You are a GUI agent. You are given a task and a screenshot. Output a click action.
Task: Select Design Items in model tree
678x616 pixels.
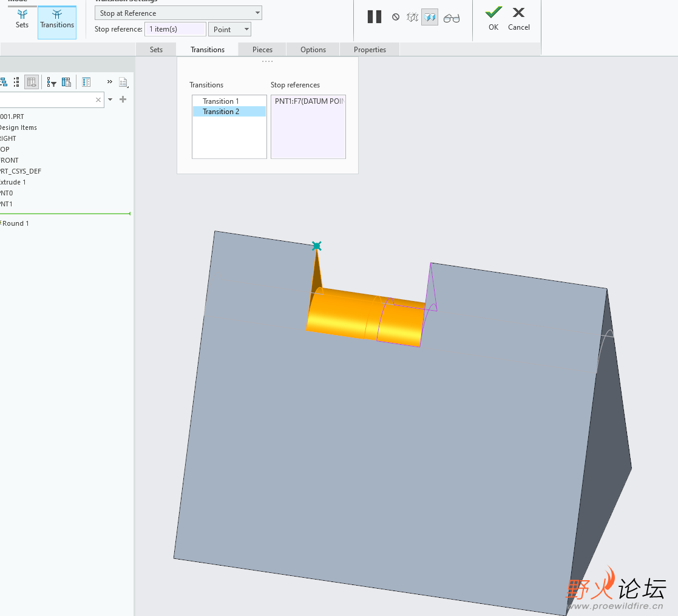pos(18,127)
